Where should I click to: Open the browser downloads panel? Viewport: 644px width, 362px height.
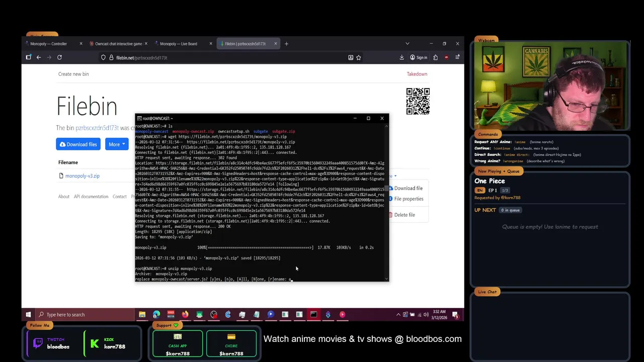[x=401, y=57]
